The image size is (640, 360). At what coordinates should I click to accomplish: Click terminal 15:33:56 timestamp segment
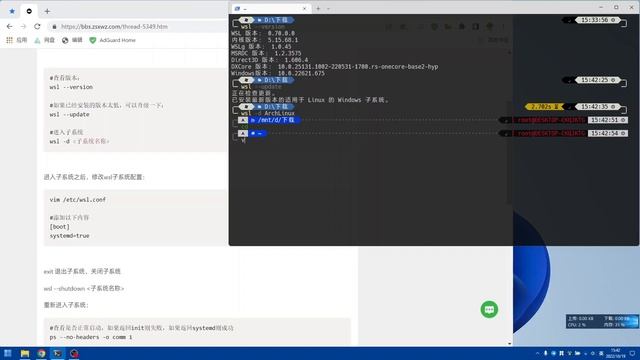click(x=597, y=20)
